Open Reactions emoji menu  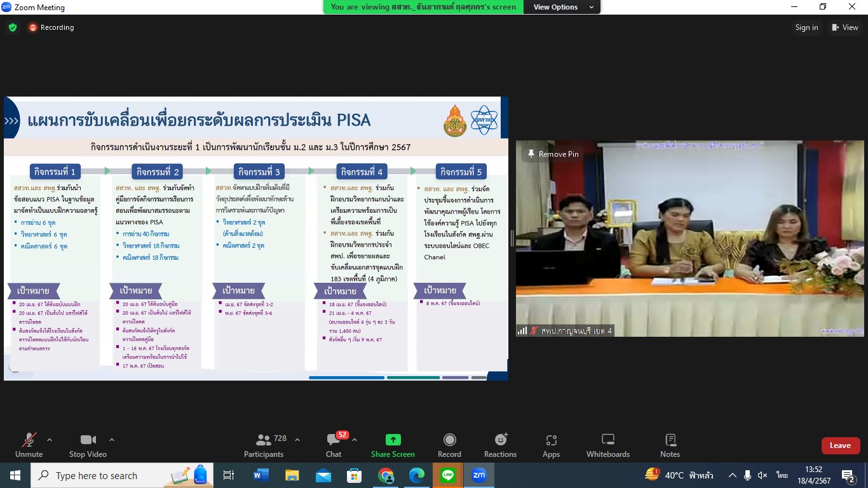click(500, 445)
